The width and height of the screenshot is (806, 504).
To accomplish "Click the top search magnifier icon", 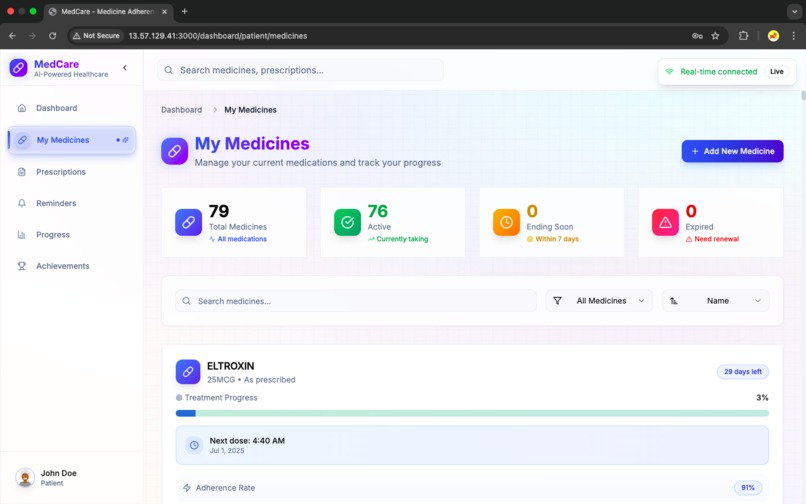I will click(169, 70).
